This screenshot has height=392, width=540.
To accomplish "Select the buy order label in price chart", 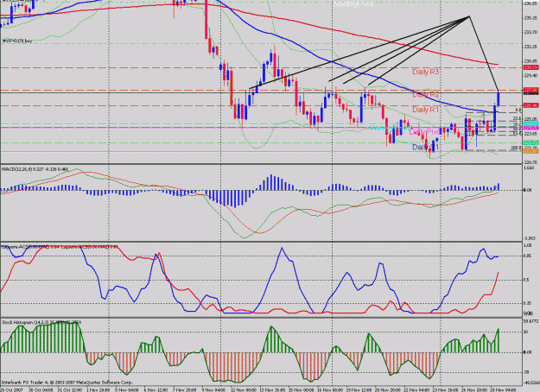I will point(17,41).
